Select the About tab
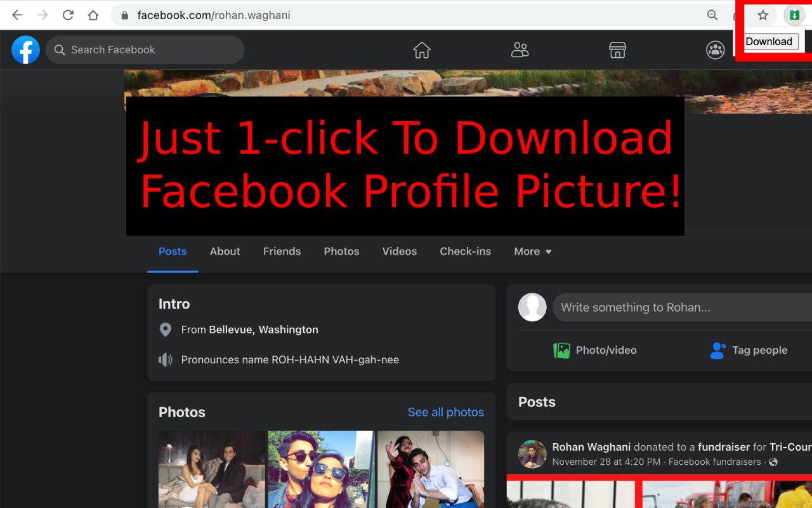812x508 pixels. coord(225,251)
